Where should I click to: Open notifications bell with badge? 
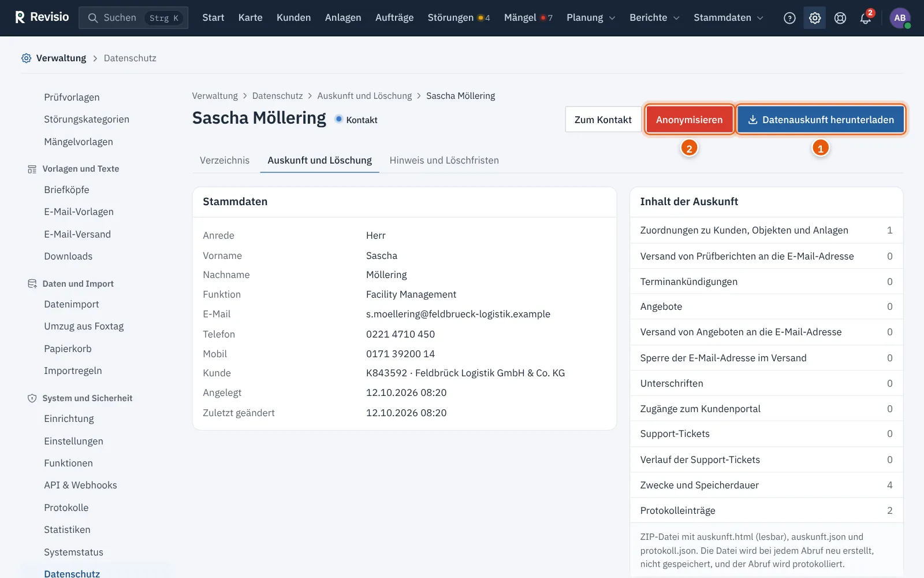866,18
